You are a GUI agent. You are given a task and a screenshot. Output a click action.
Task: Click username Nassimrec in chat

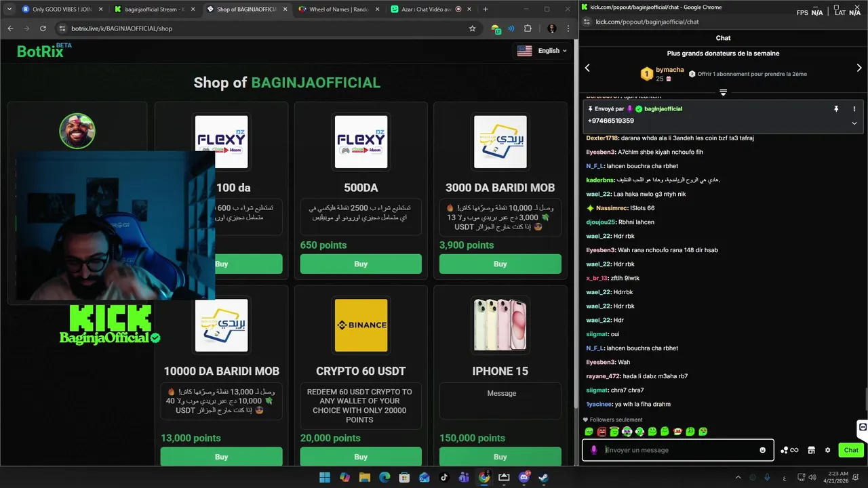(611, 208)
